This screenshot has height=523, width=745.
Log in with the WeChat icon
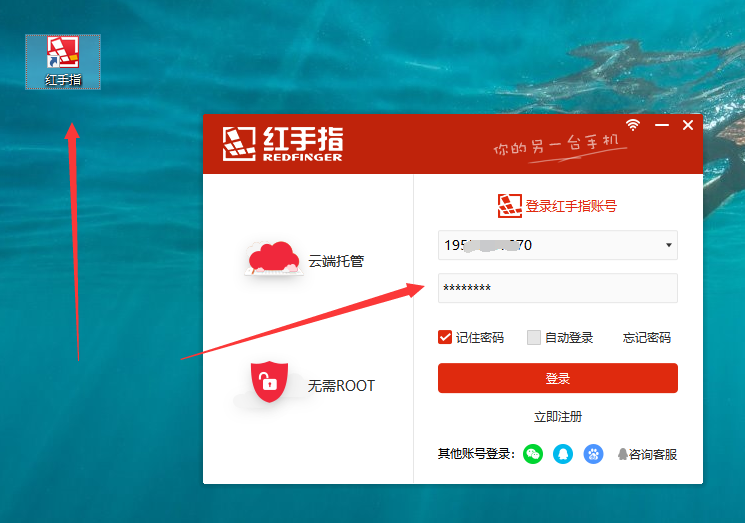tap(534, 454)
